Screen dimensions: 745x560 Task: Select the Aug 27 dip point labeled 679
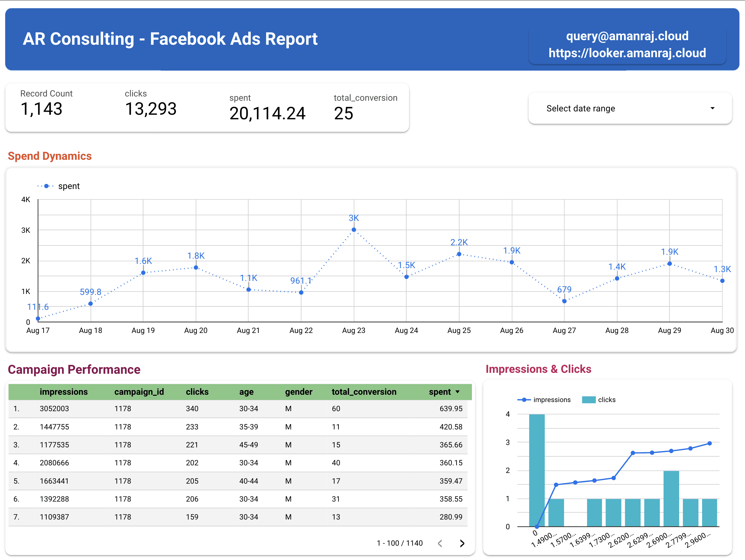click(x=564, y=301)
